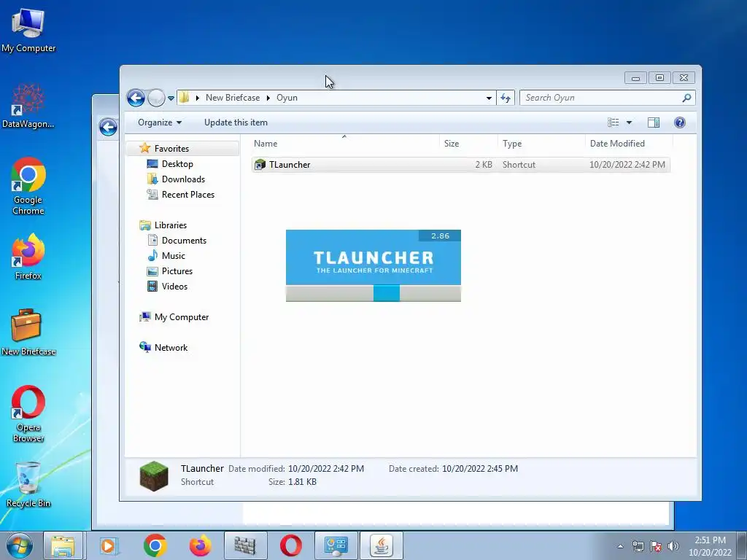Open Chrome from the taskbar

155,545
